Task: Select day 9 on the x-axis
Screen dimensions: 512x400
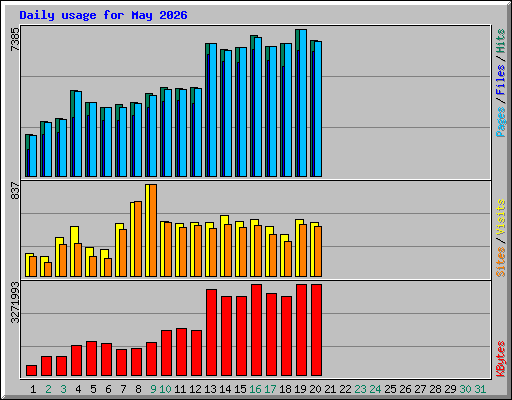Action: pos(153,389)
